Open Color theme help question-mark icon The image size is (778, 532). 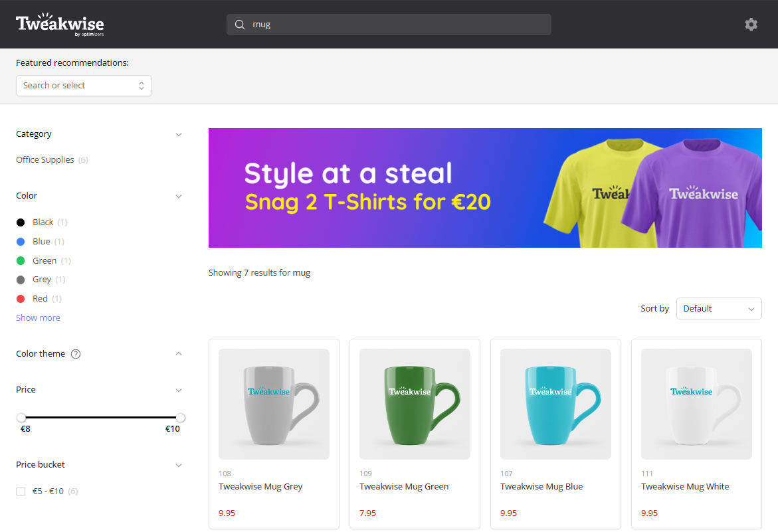click(76, 354)
